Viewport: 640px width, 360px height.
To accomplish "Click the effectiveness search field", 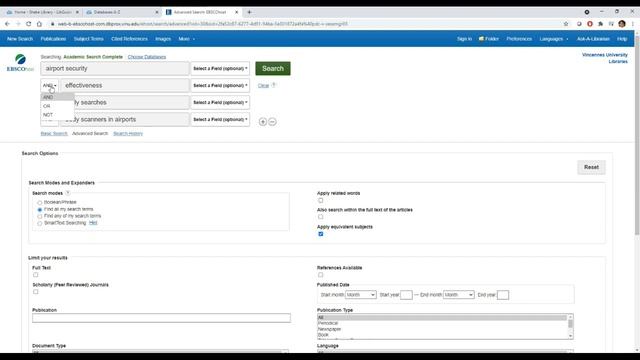I will 125,85.
